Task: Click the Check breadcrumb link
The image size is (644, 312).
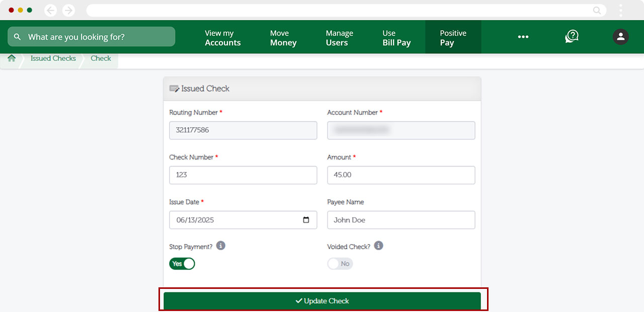Action: point(101,58)
